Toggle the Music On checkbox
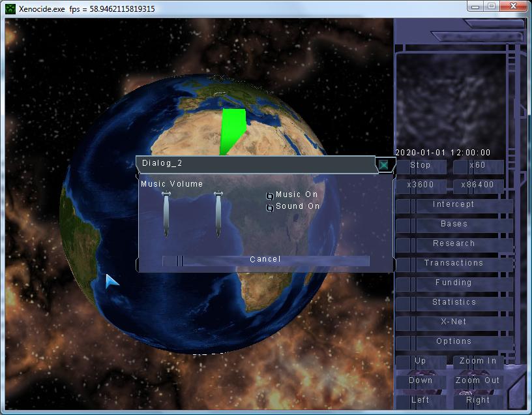The height and width of the screenshot is (415, 532). tap(270, 196)
